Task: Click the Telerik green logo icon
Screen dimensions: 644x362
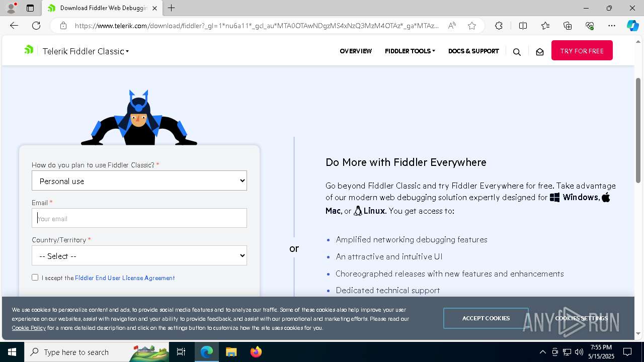Action: coord(29,49)
